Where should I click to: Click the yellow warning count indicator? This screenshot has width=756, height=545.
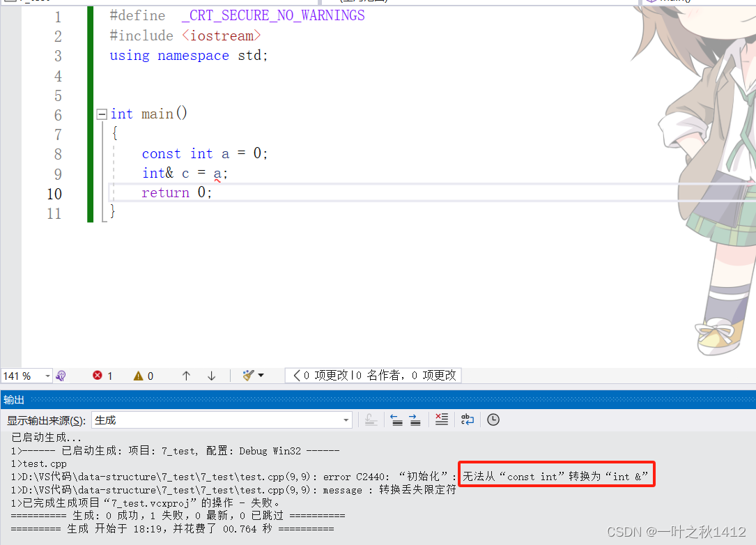point(143,376)
